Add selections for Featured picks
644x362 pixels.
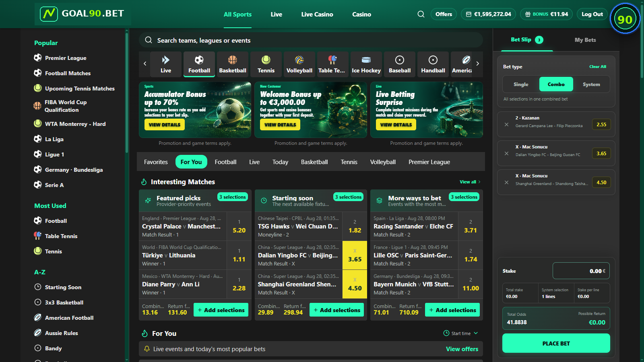point(221,310)
